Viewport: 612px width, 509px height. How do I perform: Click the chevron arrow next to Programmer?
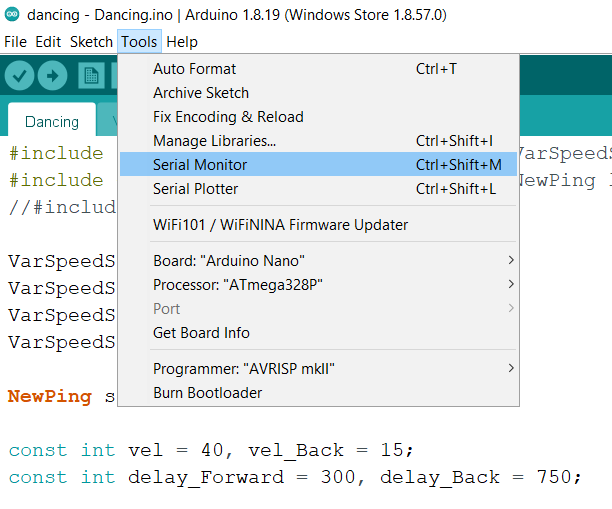pos(511,368)
